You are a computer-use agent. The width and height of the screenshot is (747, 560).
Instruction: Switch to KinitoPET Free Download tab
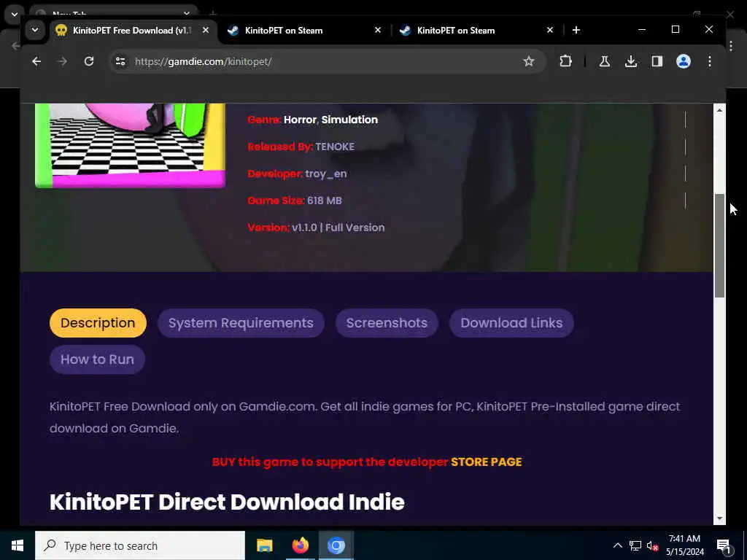click(x=133, y=31)
